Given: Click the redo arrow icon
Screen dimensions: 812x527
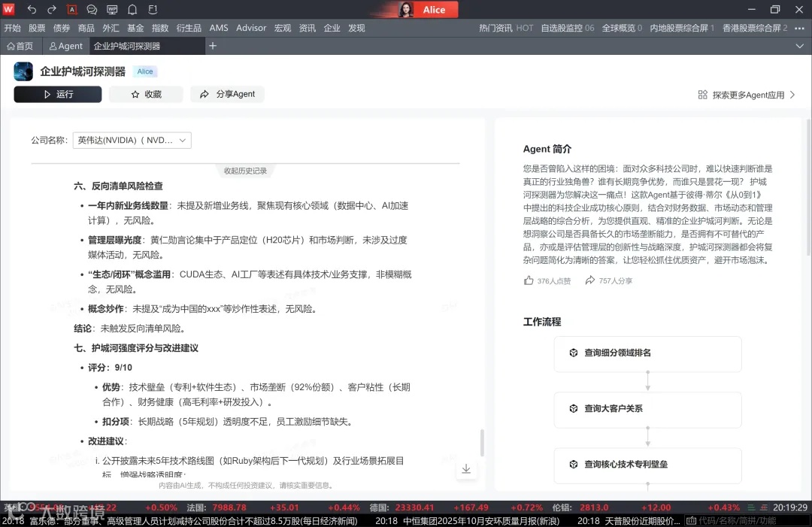Looking at the screenshot, I should (x=52, y=10).
